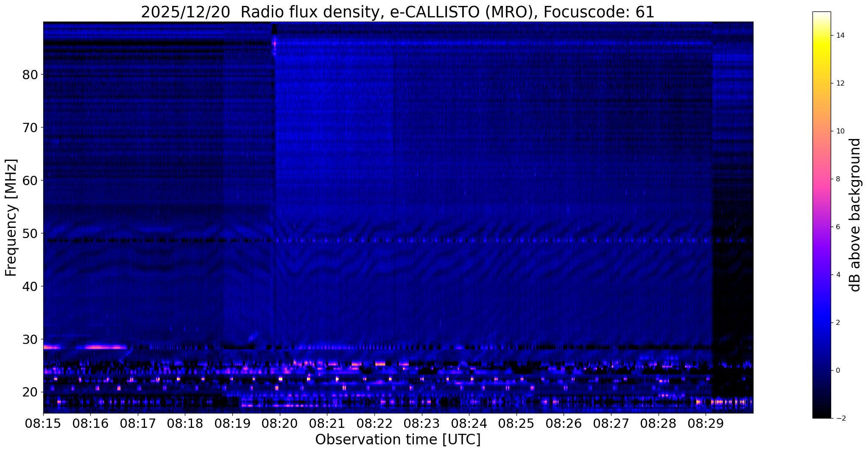This screenshot has height=452, width=868.
Task: Click the 08:21 time tick label
Action: (x=327, y=424)
